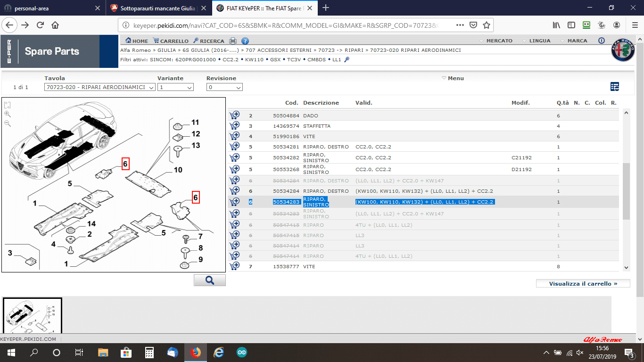Go to browser home page

[55, 25]
